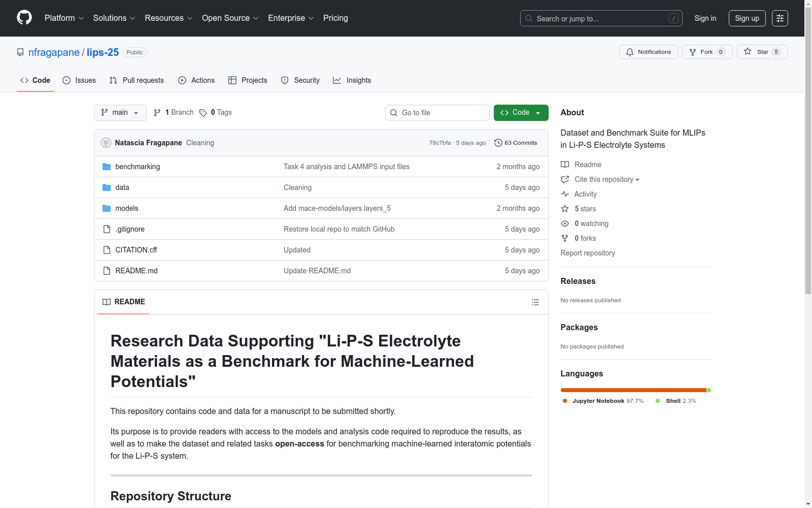Open the latest commit message Cleaning
The height and width of the screenshot is (508, 812).
tap(200, 143)
